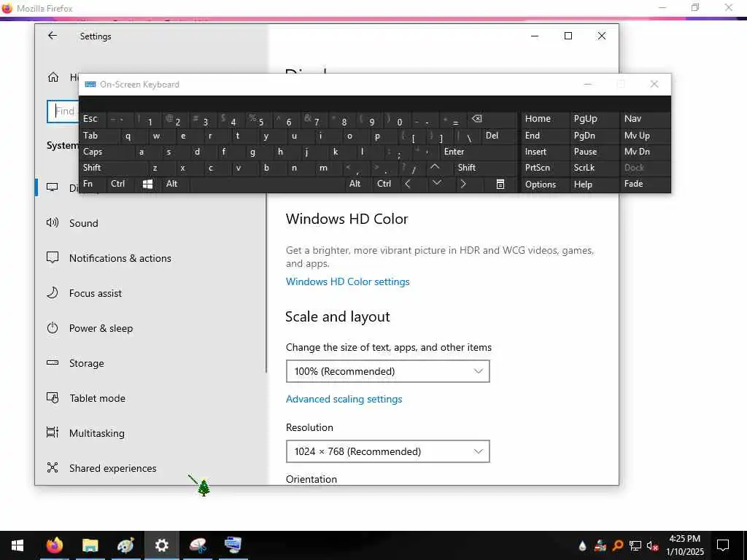Open Shared experiences settings
747x560 pixels.
[112, 468]
